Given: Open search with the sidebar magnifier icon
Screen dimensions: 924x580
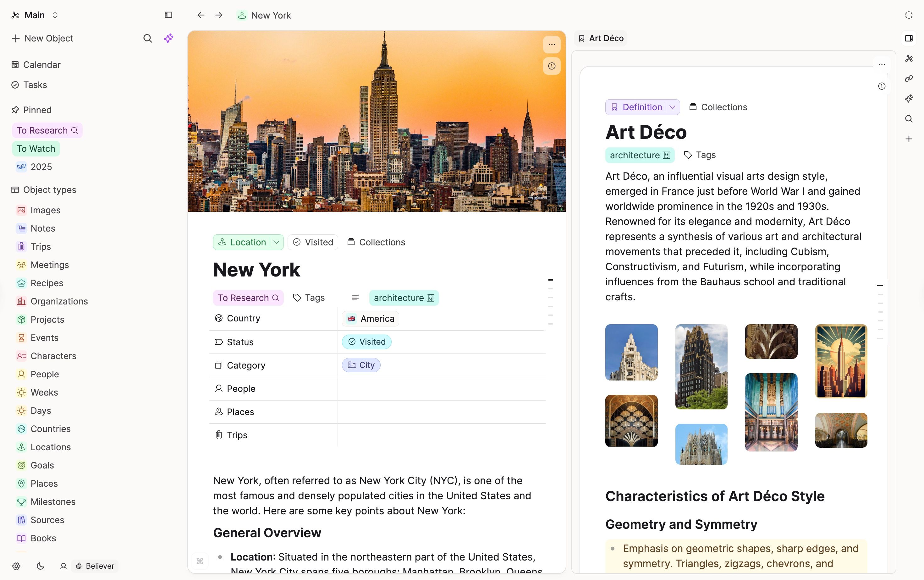Looking at the screenshot, I should pos(148,38).
